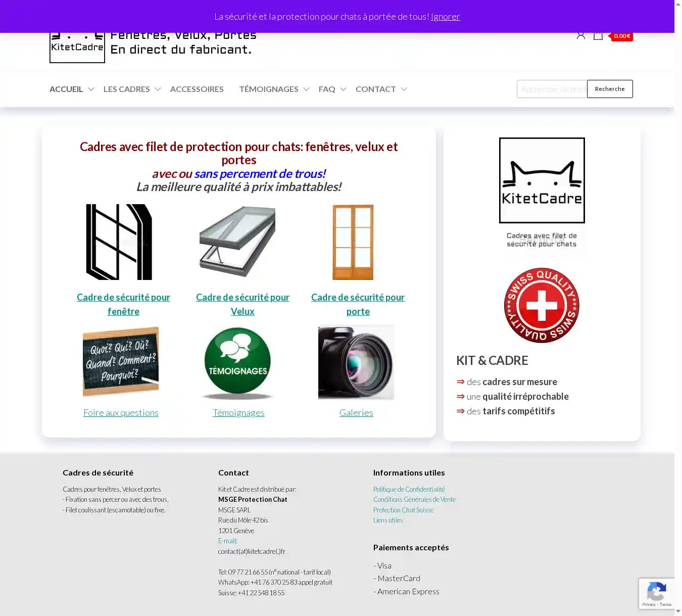Click the red cart total price badge

click(x=622, y=36)
